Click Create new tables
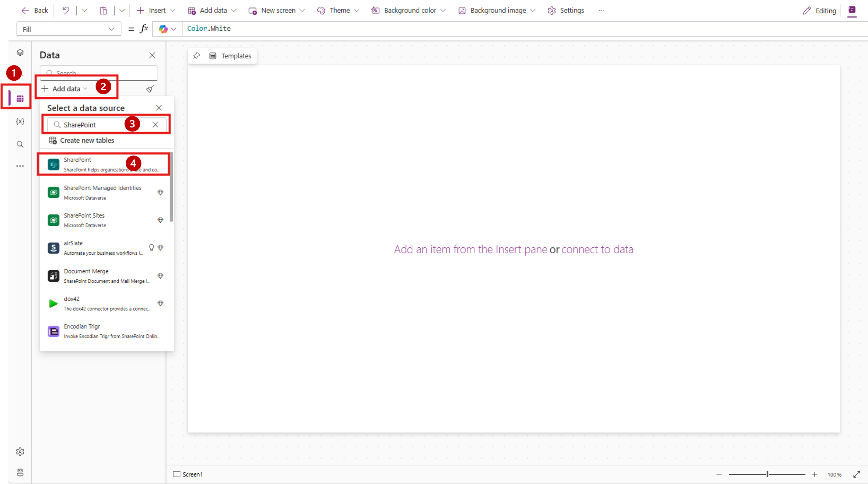 coord(82,140)
